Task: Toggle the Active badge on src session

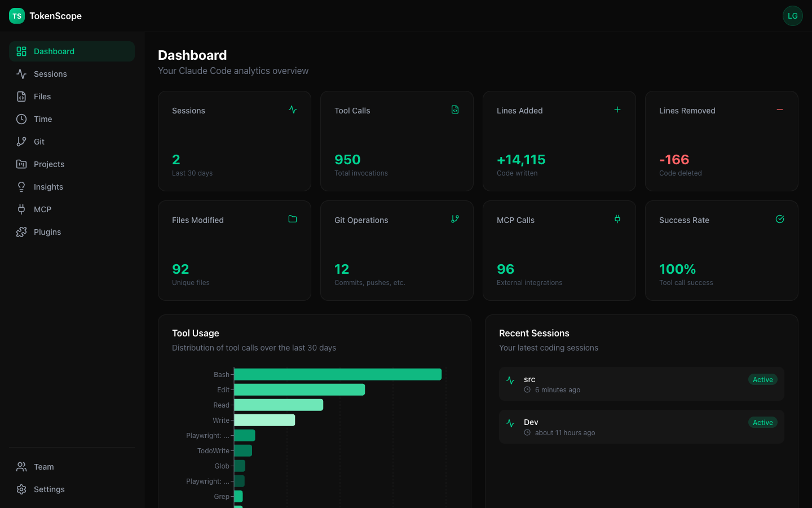Action: 762,379
